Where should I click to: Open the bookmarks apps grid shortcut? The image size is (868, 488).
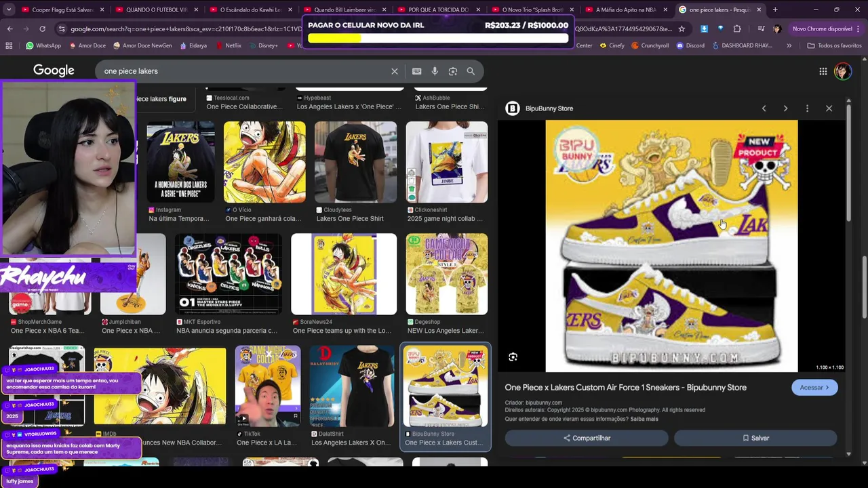click(x=9, y=45)
